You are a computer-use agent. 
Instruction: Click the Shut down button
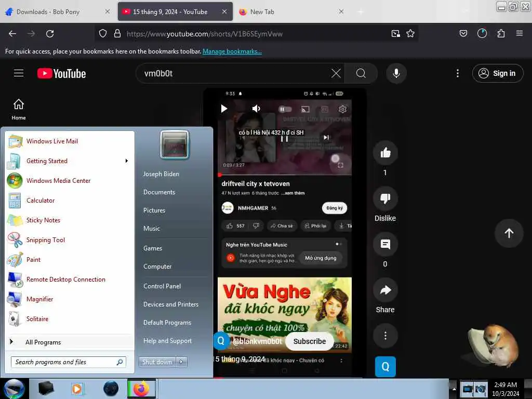click(157, 362)
